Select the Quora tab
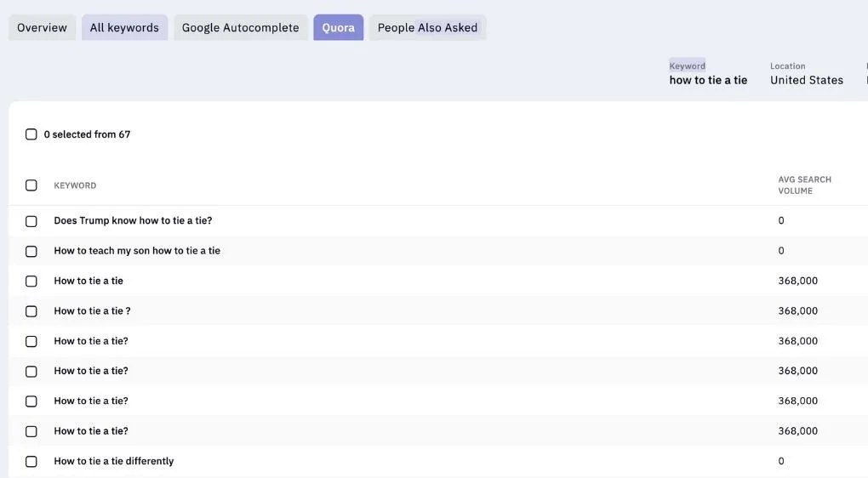Image resolution: width=868 pixels, height=478 pixels. (338, 28)
